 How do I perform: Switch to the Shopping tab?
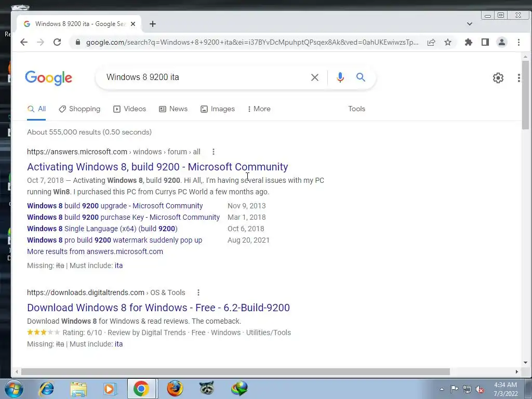point(79,109)
